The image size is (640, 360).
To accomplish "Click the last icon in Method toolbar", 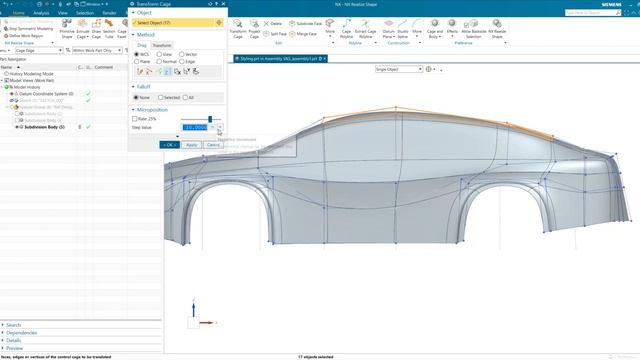I will [196, 71].
